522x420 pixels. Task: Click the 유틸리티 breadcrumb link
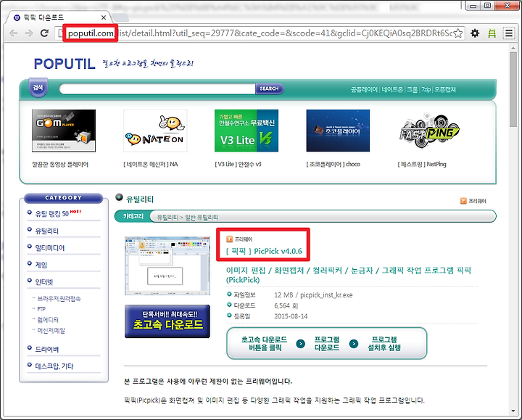point(167,218)
